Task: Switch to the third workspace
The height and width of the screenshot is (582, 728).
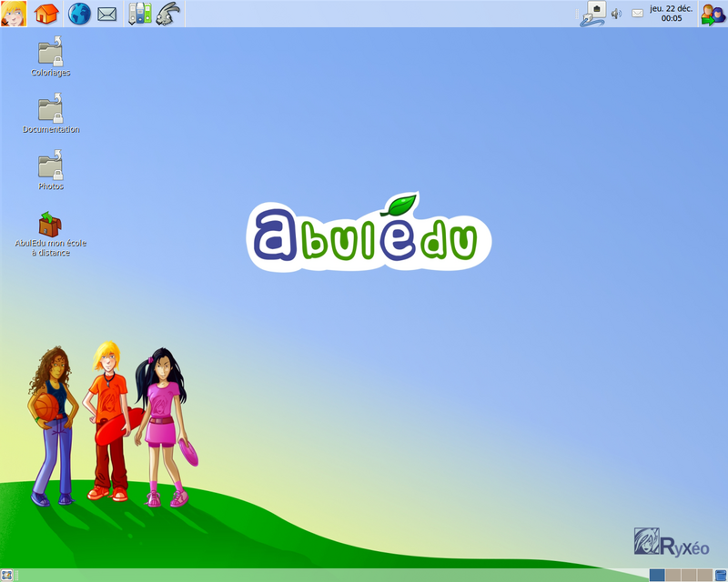Action: point(689,575)
